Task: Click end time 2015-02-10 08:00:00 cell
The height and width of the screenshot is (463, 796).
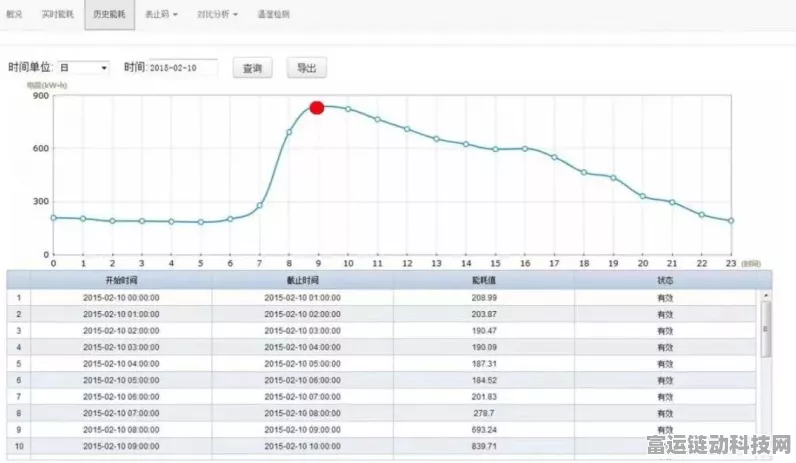Action: pos(303,413)
